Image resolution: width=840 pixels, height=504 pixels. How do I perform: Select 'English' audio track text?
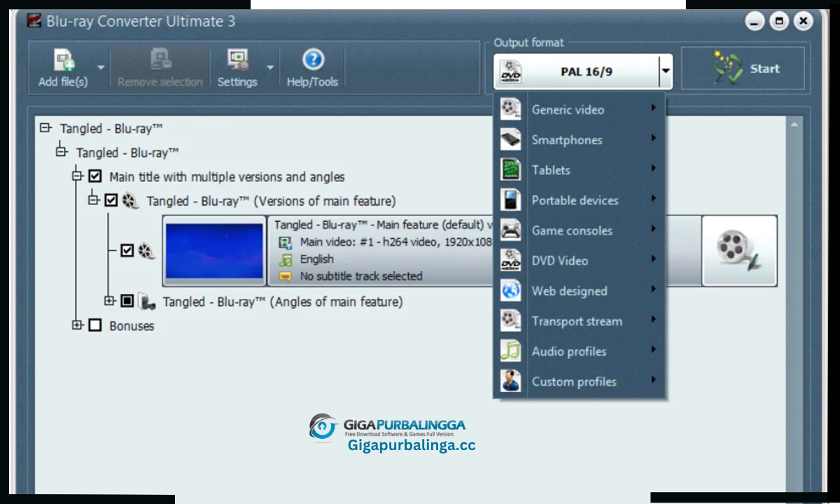pos(317,259)
